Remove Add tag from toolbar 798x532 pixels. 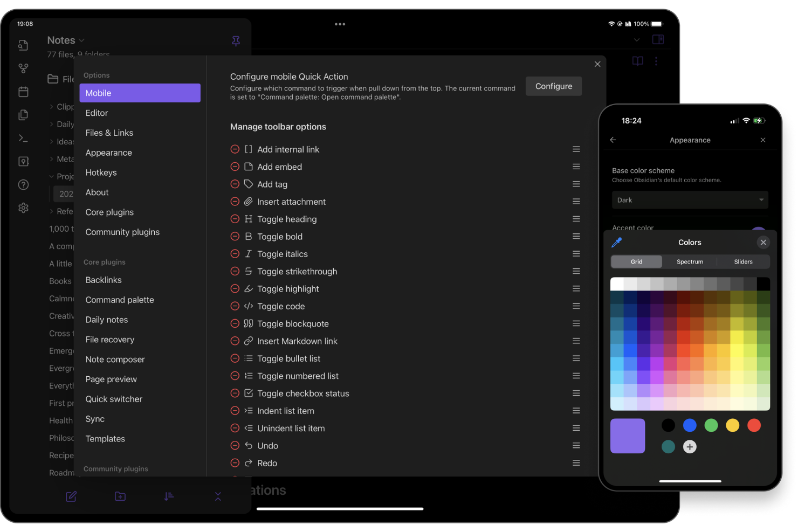[x=235, y=184]
